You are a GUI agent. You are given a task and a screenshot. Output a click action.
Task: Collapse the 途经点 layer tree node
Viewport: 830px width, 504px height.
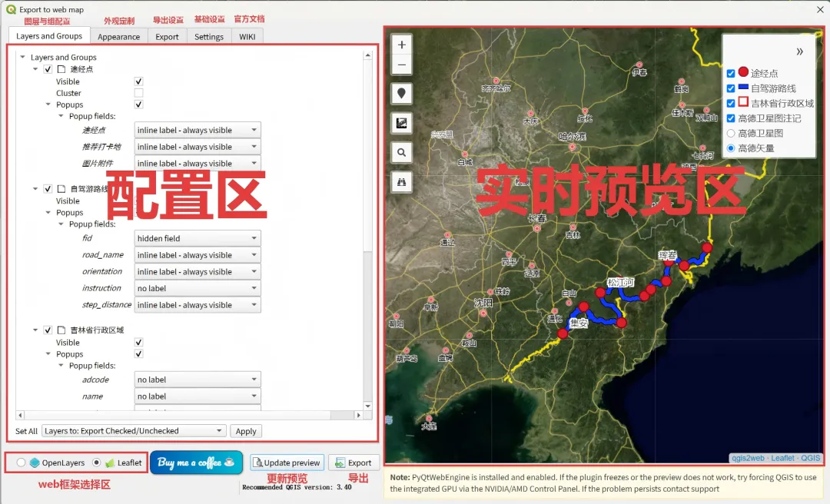35,69
